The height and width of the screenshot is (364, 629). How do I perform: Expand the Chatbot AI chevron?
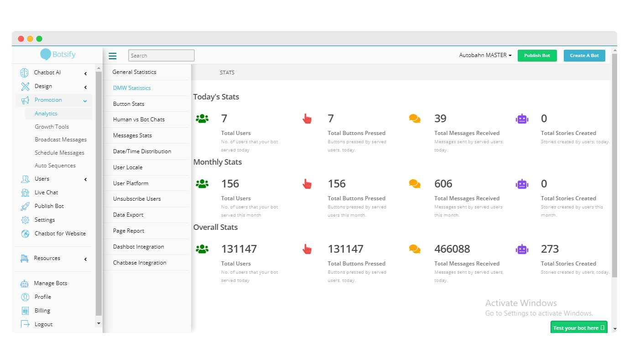point(85,73)
